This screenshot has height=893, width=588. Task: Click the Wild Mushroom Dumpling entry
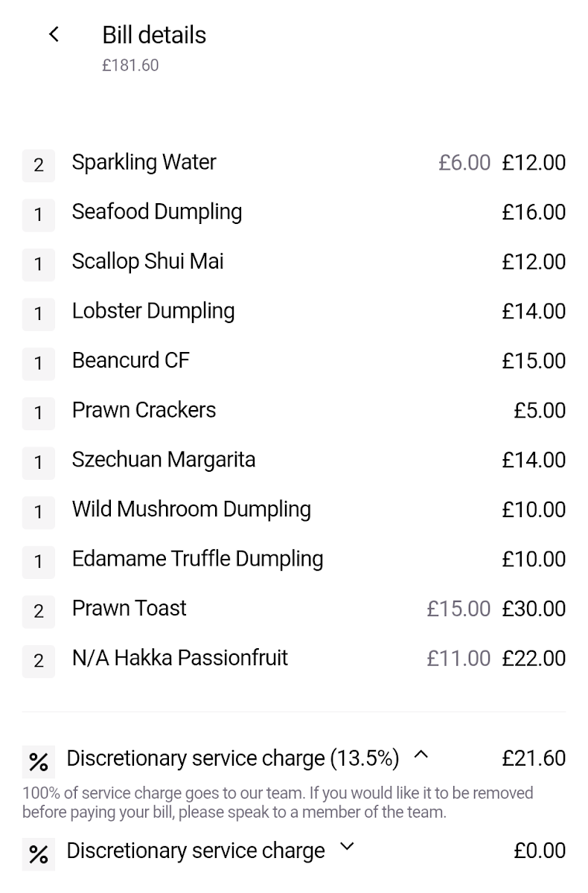coord(191,509)
